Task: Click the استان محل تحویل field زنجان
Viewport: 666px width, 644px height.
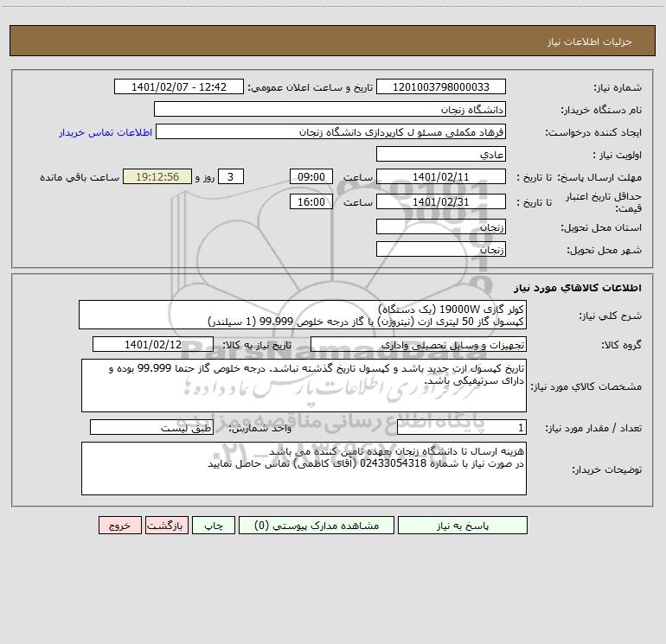Action: [441, 226]
